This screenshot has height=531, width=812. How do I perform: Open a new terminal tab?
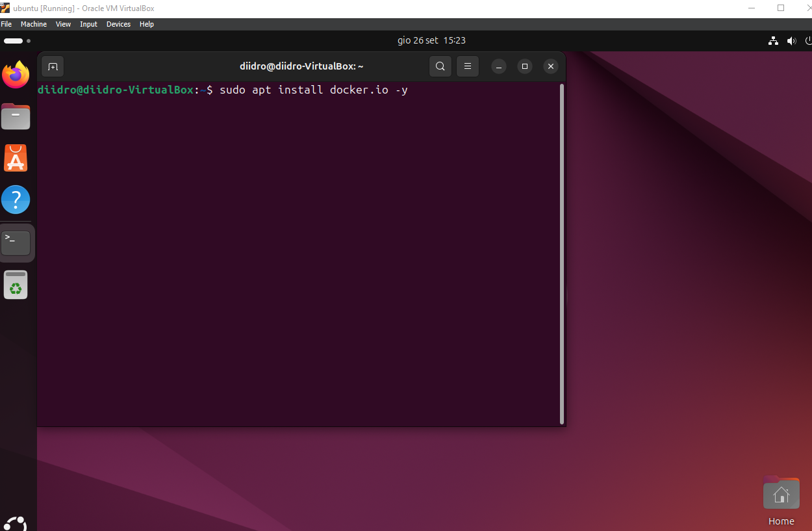53,66
